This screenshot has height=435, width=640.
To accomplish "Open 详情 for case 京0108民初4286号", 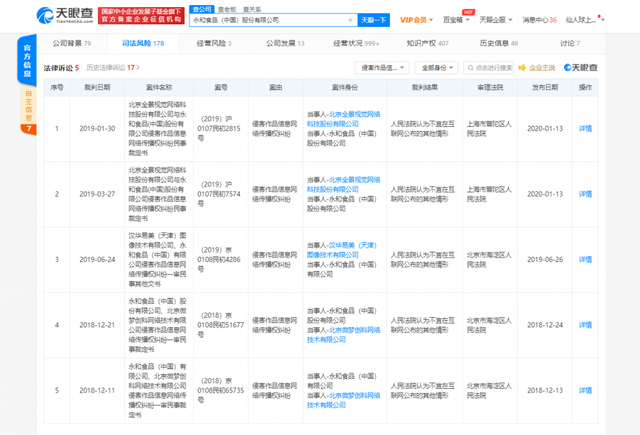I will pyautogui.click(x=585, y=260).
